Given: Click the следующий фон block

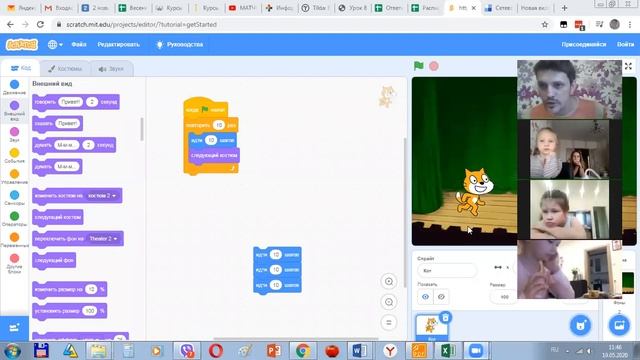Looking at the screenshot, I should point(54,260).
